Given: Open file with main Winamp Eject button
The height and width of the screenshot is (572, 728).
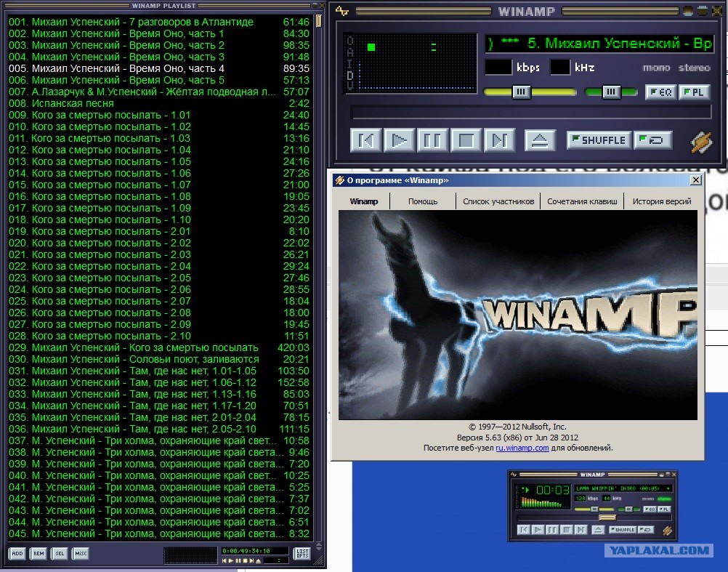Looking at the screenshot, I should pos(540,140).
